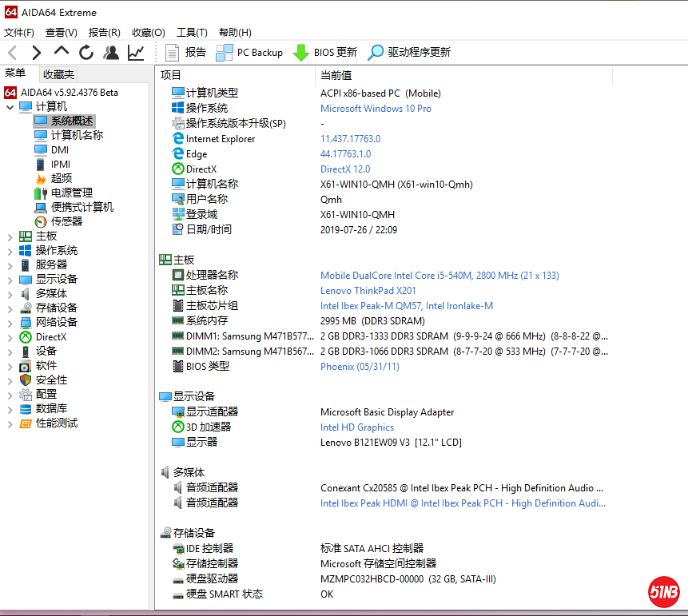Select 超频 overclock tree item
This screenshot has width=688, height=616.
62,178
